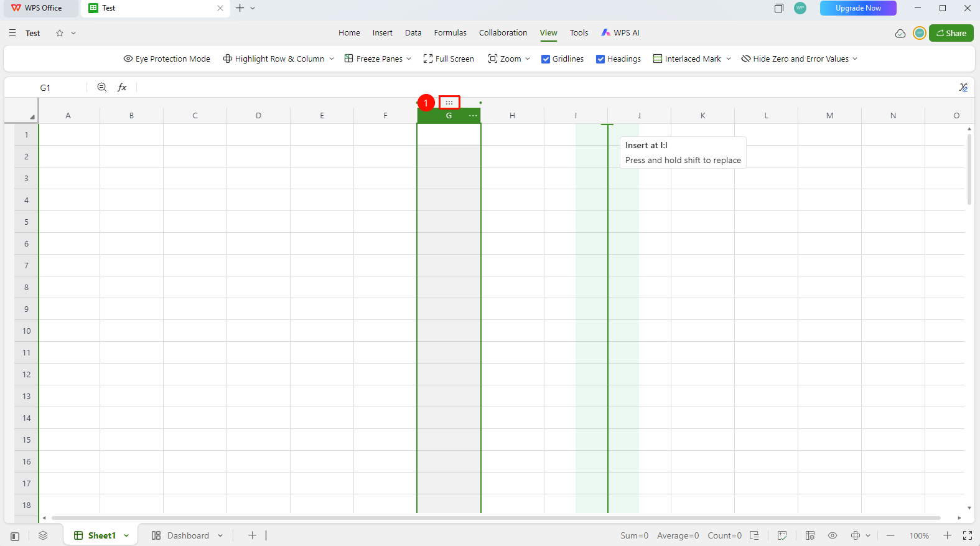Screen dimensions: 980x546
Task: Expand Hide Zero and Error Values dropdown
Action: click(x=855, y=59)
